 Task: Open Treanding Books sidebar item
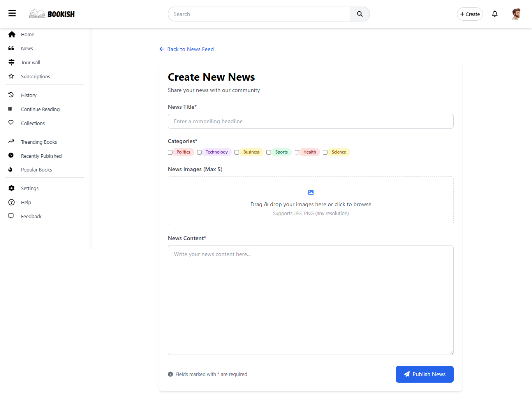pos(39,142)
